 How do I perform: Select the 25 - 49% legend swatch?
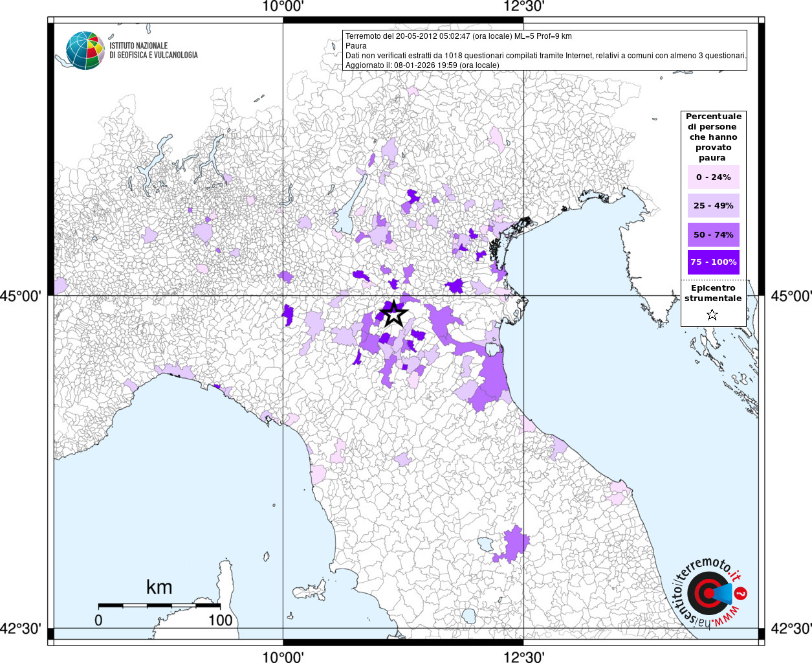tap(713, 206)
